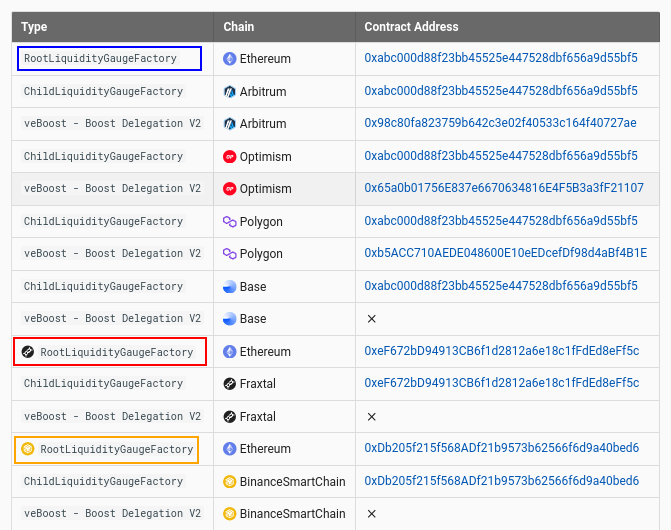671x530 pixels.
Task: Click Fraxtal icon beside the RootLiquidityGaugeFactory label
Action: (28, 352)
